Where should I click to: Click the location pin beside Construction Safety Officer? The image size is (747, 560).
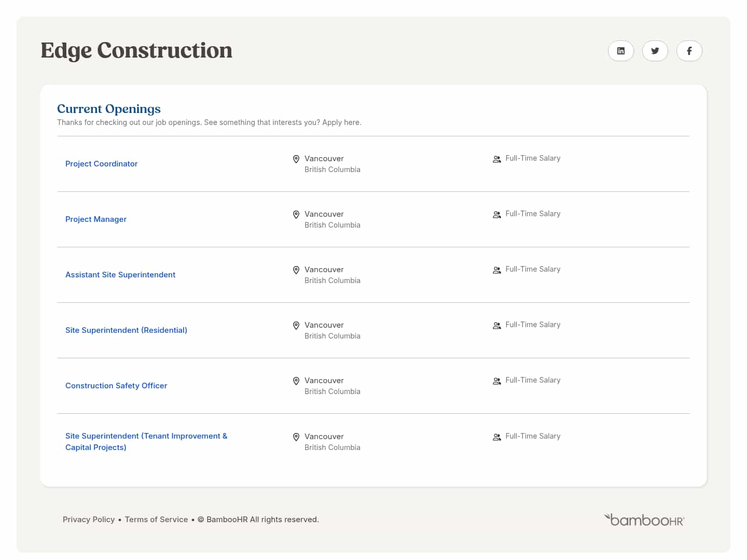tap(296, 381)
